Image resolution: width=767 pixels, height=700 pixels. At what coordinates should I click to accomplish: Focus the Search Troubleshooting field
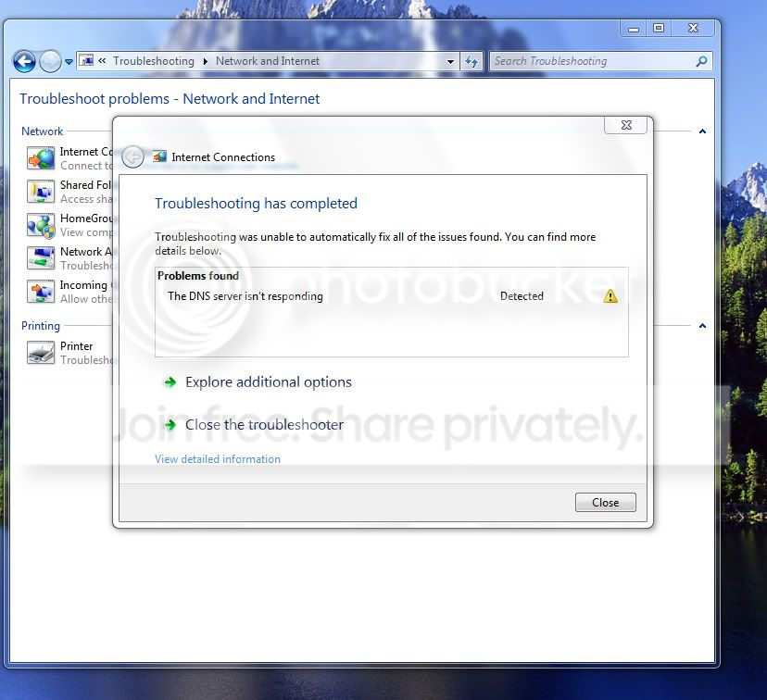coord(592,62)
